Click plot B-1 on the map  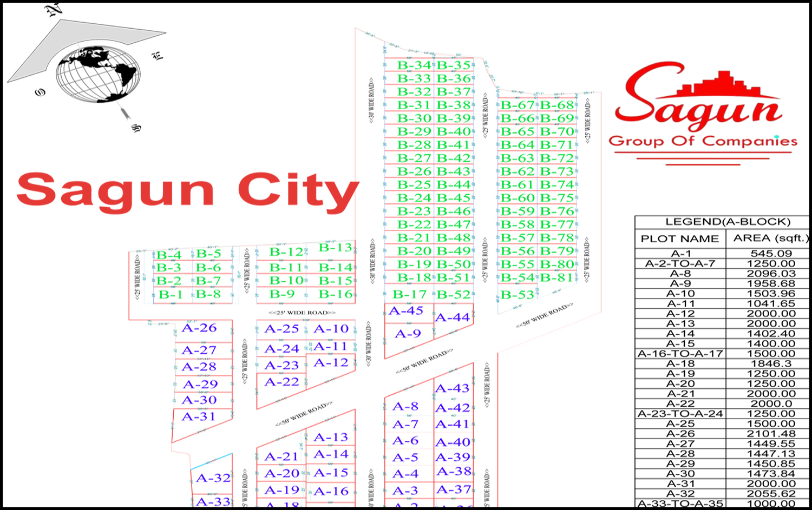171,295
